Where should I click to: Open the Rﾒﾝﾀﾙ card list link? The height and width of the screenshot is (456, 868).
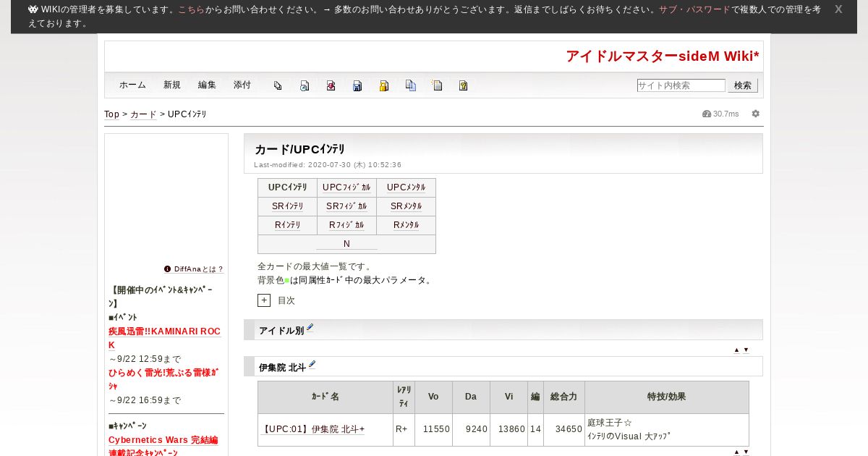coord(406,225)
